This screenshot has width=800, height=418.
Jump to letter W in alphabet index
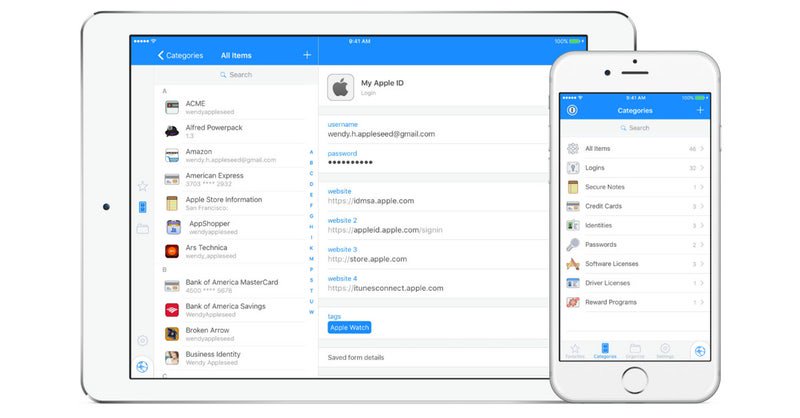point(311,312)
